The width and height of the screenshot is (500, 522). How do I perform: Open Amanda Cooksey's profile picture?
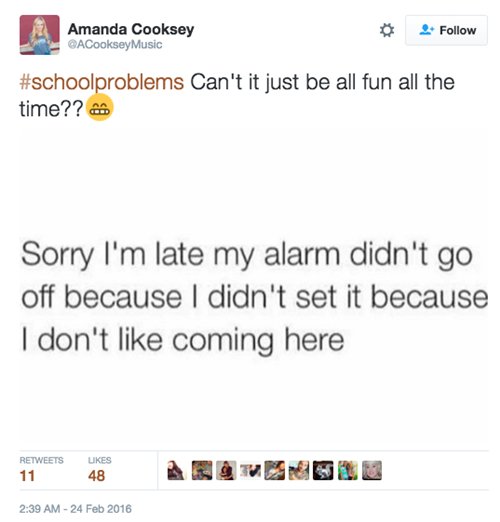pyautogui.click(x=40, y=35)
